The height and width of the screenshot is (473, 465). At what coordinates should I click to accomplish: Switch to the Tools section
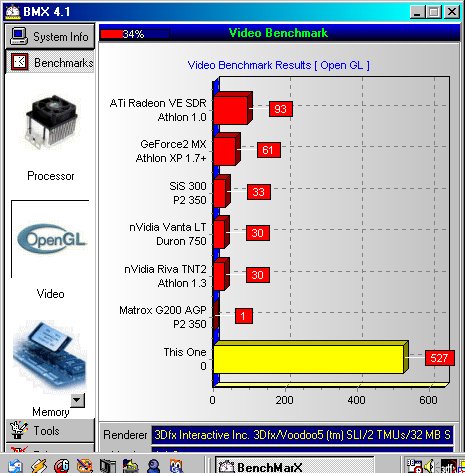point(50,430)
